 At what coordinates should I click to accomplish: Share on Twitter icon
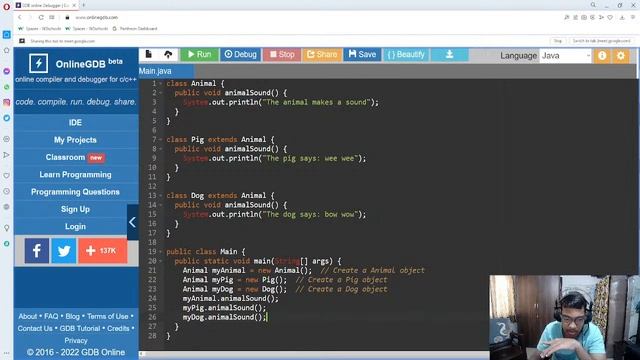64,251
